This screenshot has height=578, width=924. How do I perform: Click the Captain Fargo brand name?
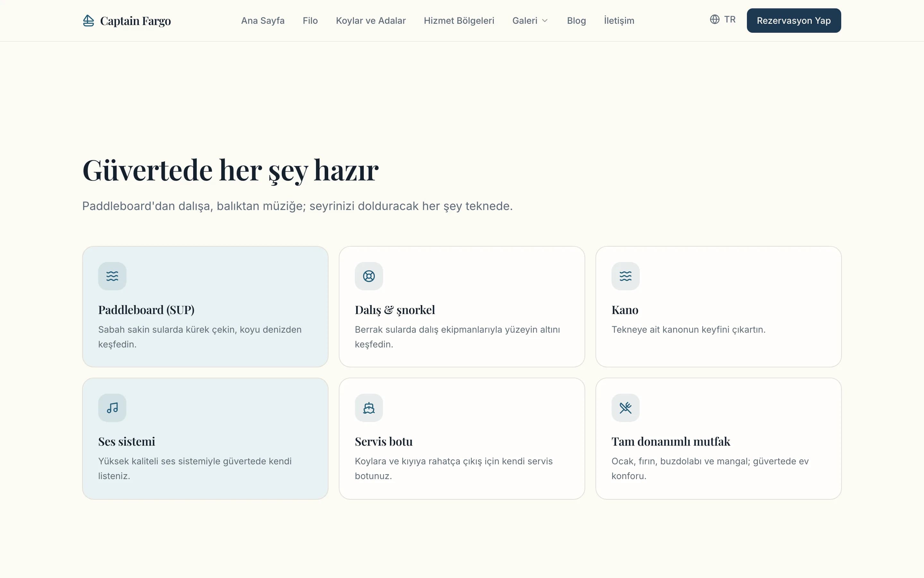pos(135,21)
